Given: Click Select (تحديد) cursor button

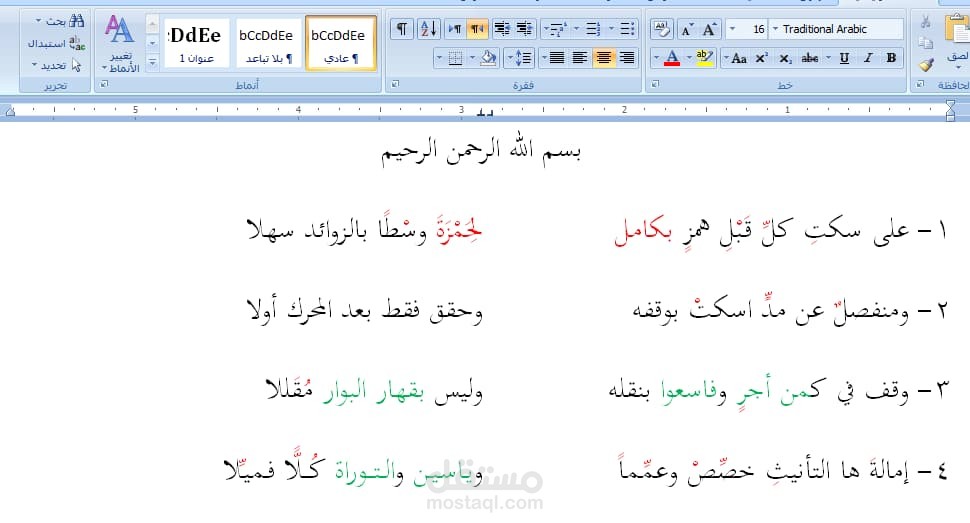Looking at the screenshot, I should pos(56,65).
